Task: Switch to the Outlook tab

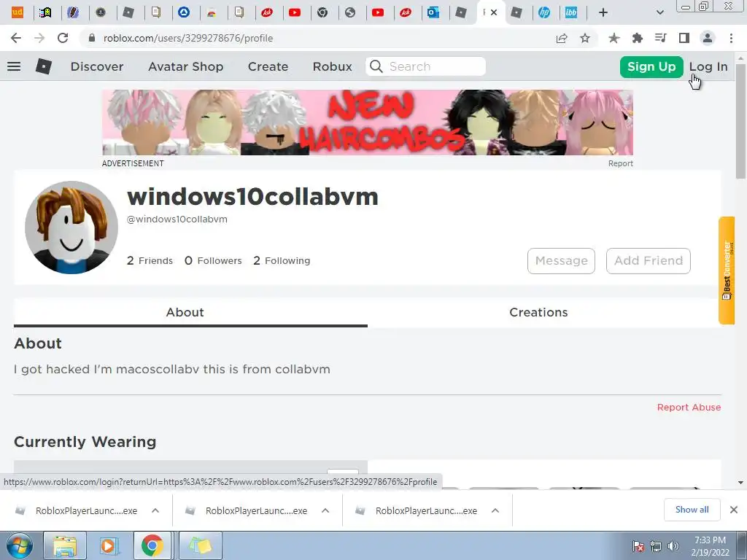Action: (x=433, y=12)
